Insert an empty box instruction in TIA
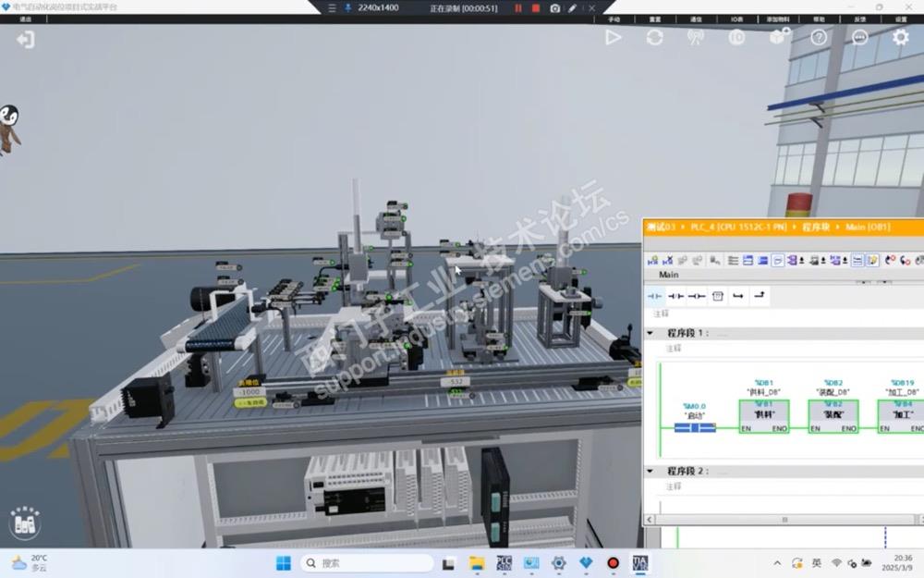 pyautogui.click(x=718, y=296)
